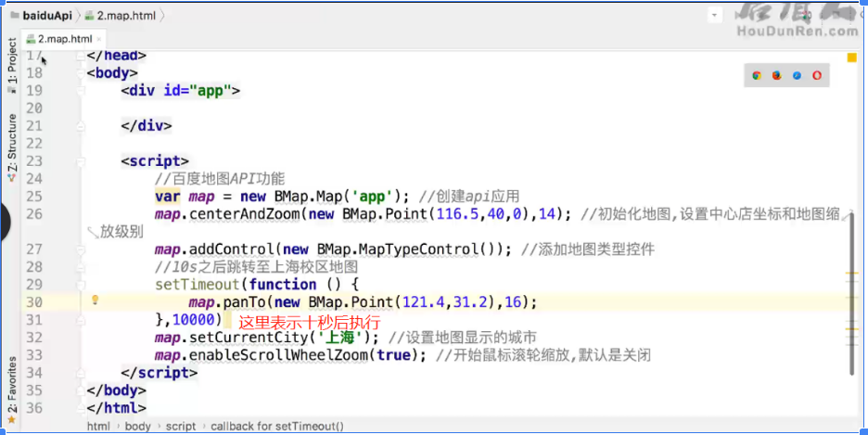Screen dimensions: 868x435
Task: Click the yellow inspection status indicator
Action: 852,58
